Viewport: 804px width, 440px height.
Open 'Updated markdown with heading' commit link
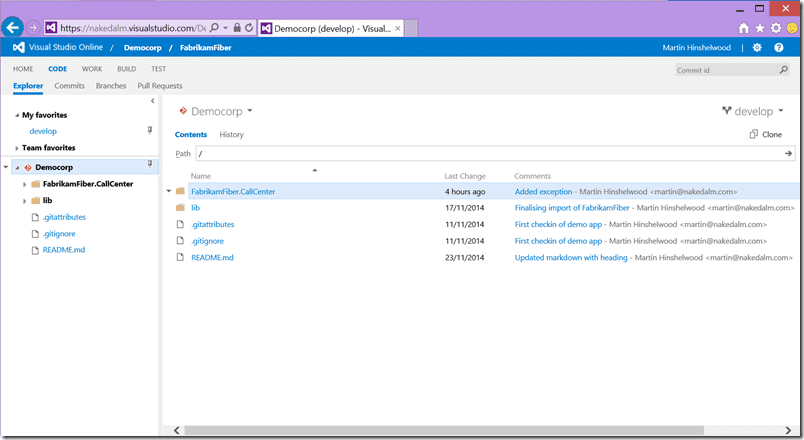(x=571, y=257)
